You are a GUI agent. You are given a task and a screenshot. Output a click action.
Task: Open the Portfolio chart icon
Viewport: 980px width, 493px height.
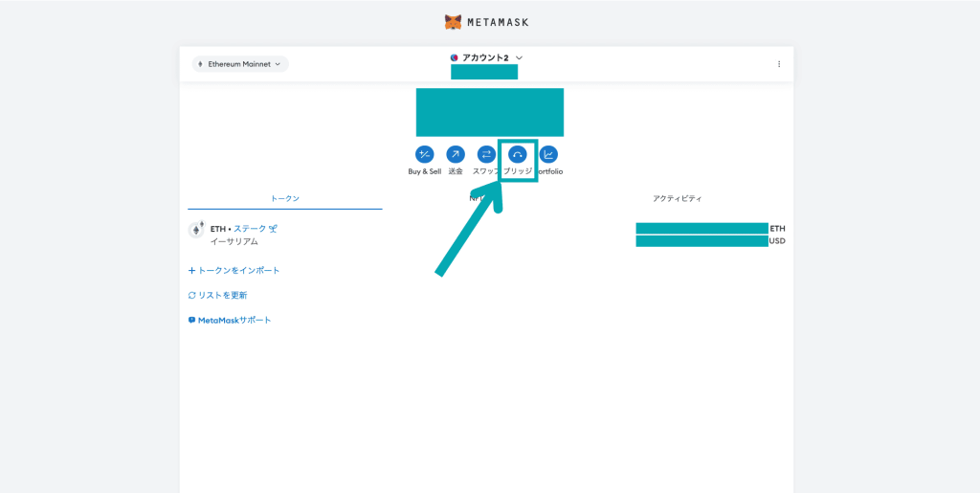(548, 154)
